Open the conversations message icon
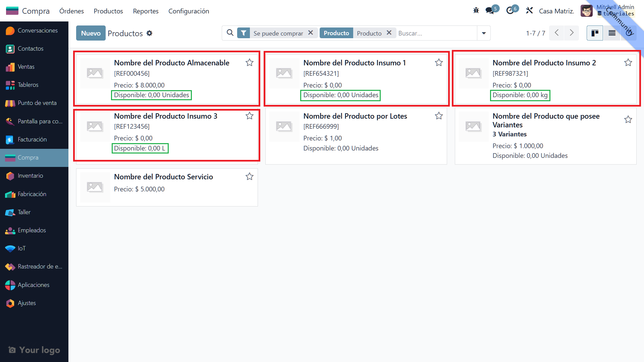The width and height of the screenshot is (644, 362). (x=490, y=11)
